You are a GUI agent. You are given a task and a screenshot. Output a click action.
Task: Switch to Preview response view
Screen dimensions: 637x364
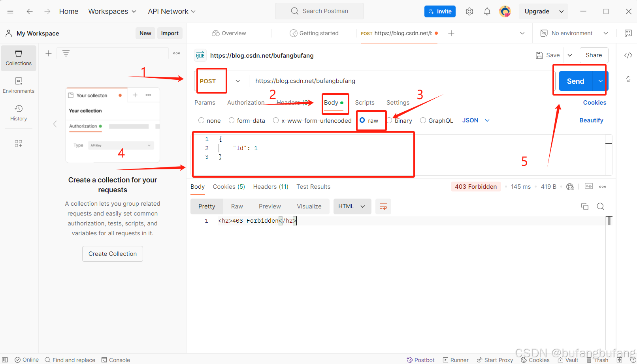tap(270, 206)
